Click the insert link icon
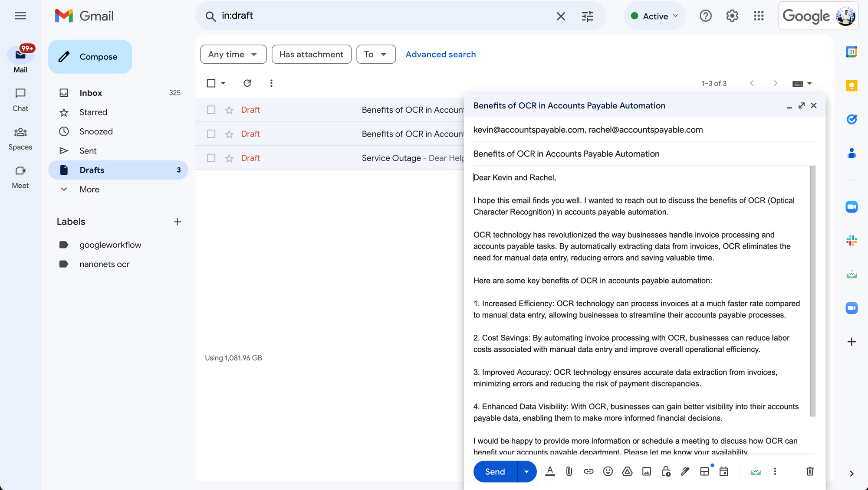The height and width of the screenshot is (490, 868). click(588, 471)
